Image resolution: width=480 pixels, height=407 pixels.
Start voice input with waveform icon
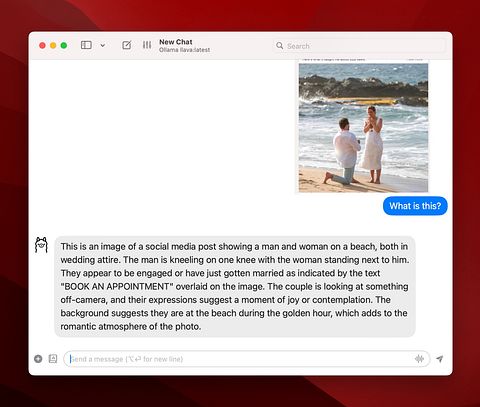(x=419, y=359)
